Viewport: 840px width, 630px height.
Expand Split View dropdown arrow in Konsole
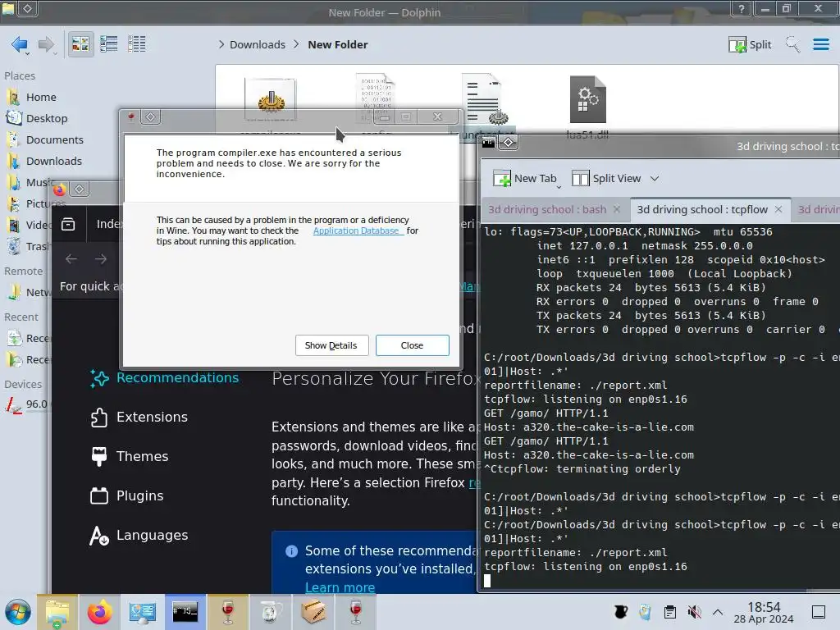[x=654, y=178]
